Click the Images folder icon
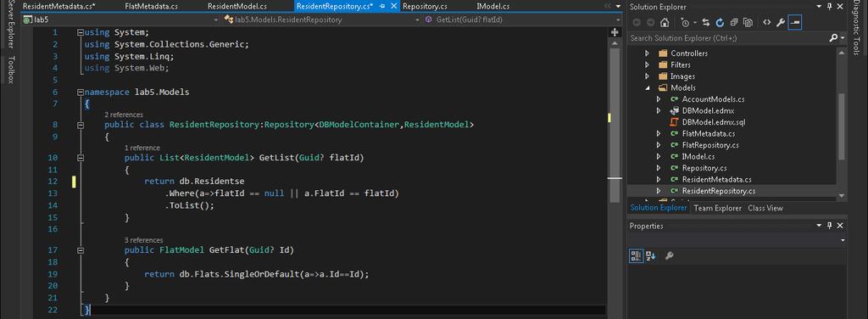 tap(663, 76)
